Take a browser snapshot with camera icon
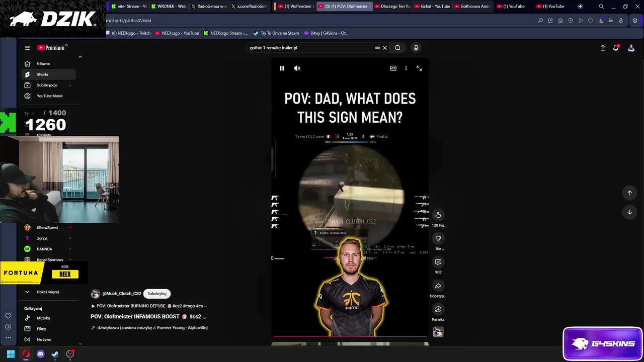644x362 pixels. click(560, 21)
